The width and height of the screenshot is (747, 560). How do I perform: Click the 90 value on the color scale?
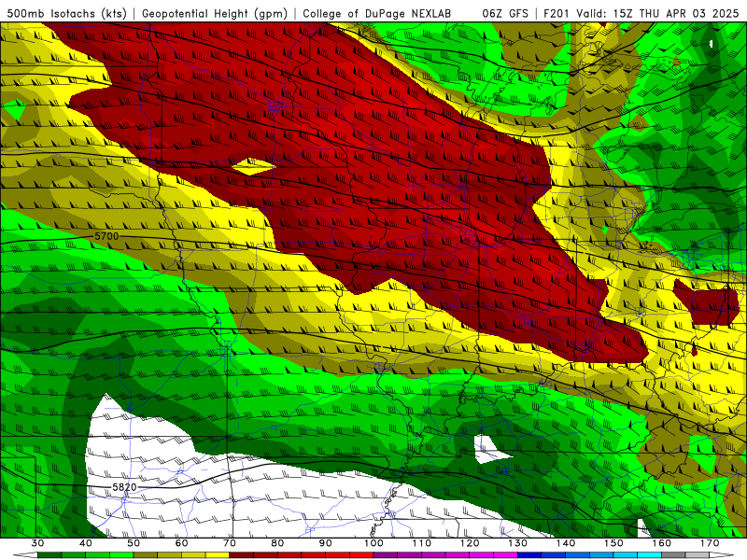[x=325, y=543]
